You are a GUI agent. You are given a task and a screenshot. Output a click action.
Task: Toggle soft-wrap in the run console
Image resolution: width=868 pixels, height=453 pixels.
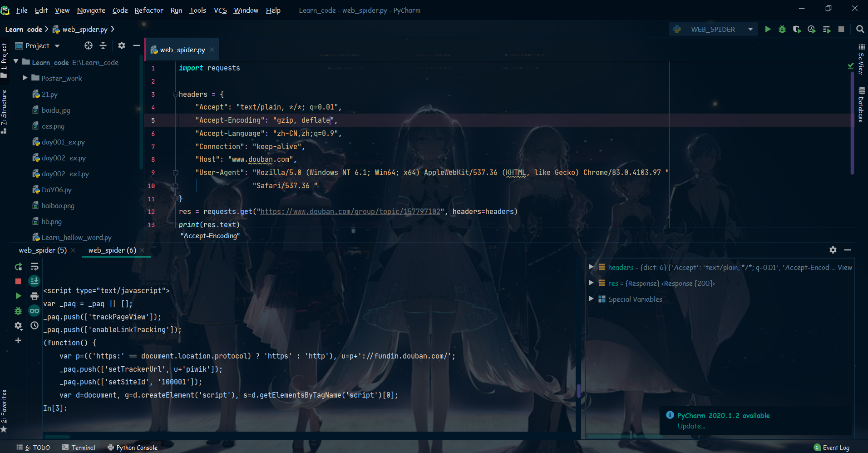click(x=35, y=267)
